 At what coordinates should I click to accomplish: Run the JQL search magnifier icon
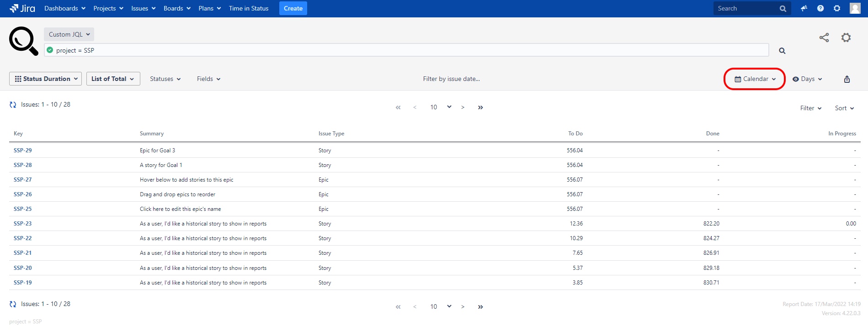782,51
